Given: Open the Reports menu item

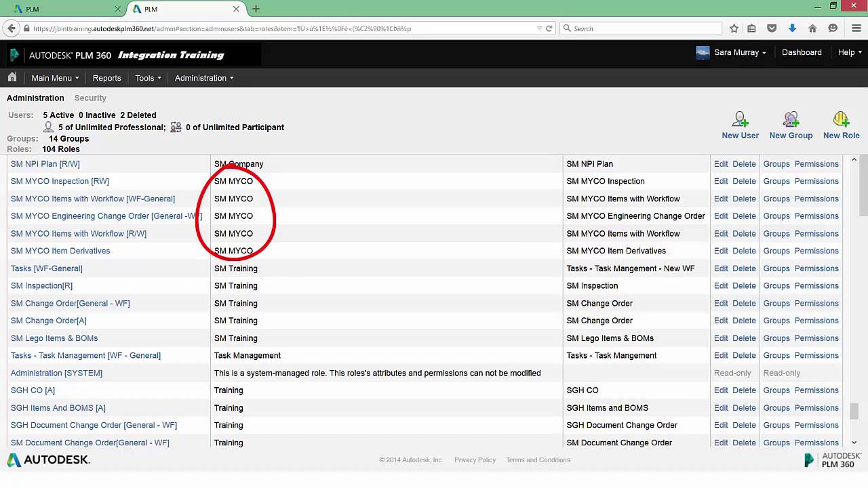Looking at the screenshot, I should [x=106, y=78].
